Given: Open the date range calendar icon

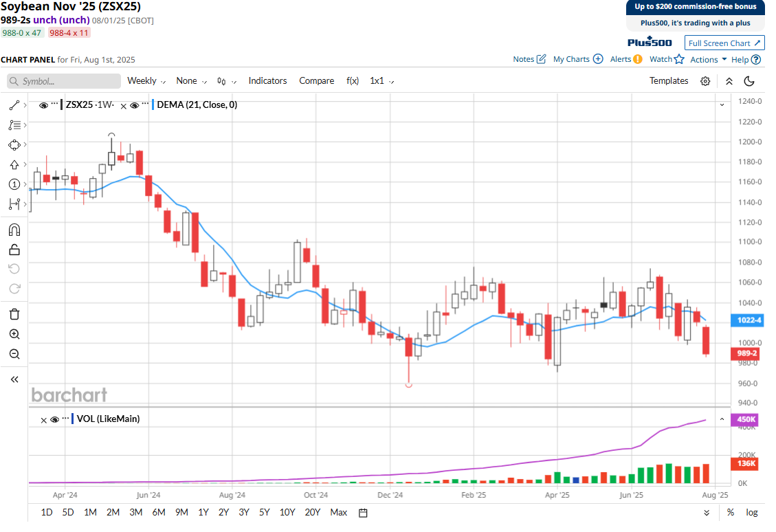Looking at the screenshot, I should pos(364,512).
